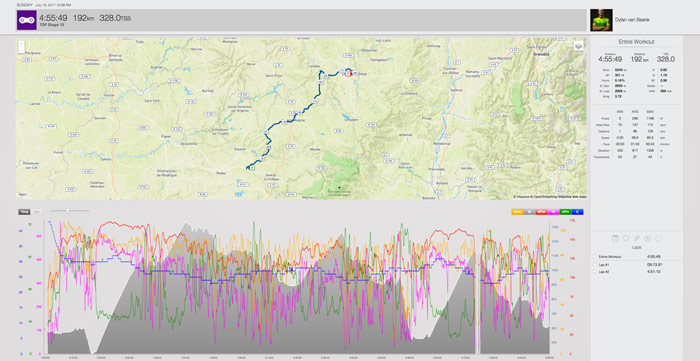Viewport: 700px width, 361px height.
Task: Toggle the gray elevation M series
Action: coord(529,212)
